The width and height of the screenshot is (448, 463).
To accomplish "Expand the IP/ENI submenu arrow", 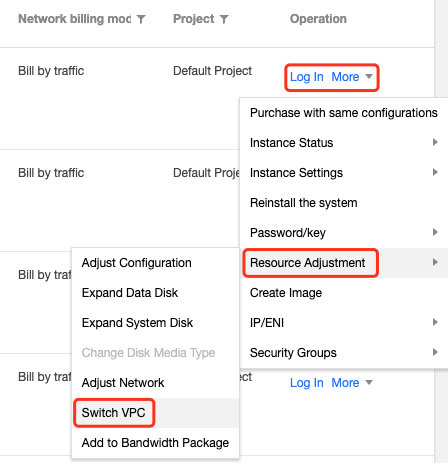I will pyautogui.click(x=435, y=322).
